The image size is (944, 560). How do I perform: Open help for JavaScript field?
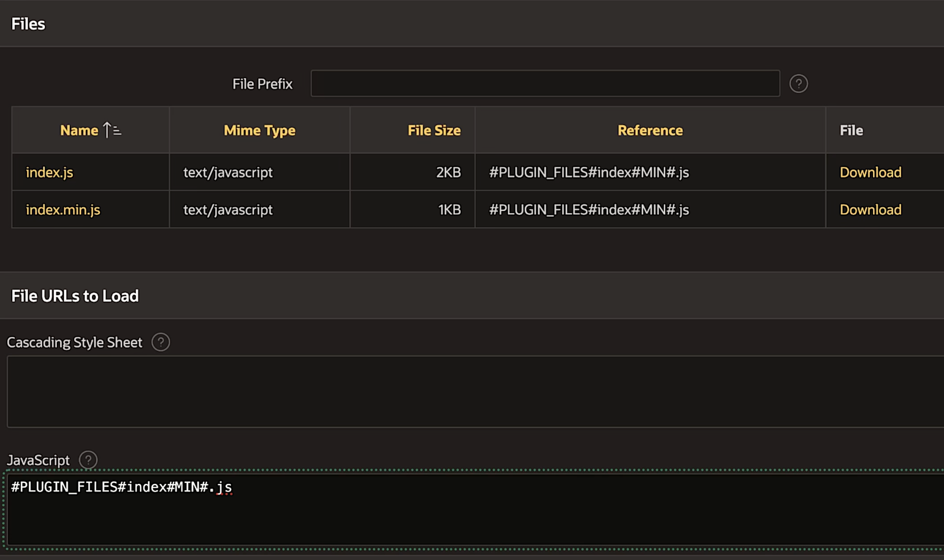[x=88, y=460]
